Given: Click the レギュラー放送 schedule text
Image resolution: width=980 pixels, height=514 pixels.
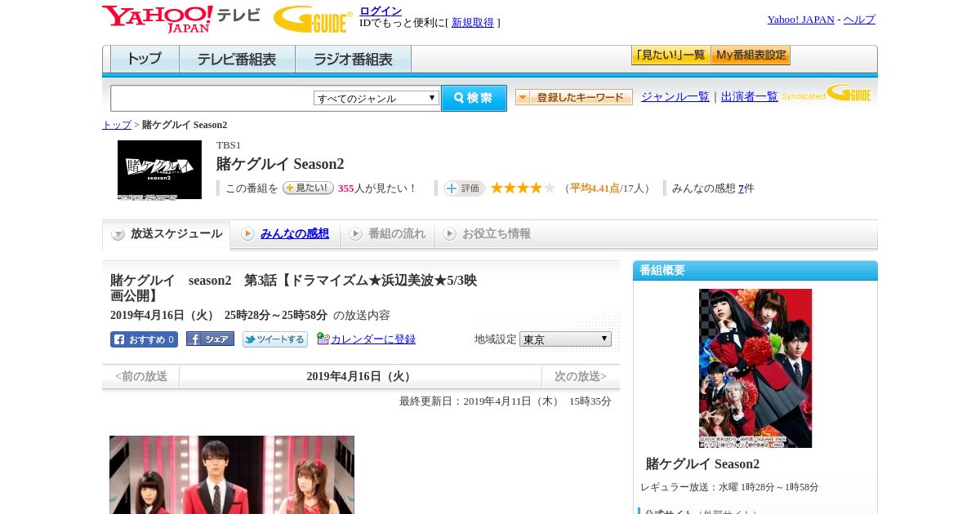Looking at the screenshot, I should point(729,487).
